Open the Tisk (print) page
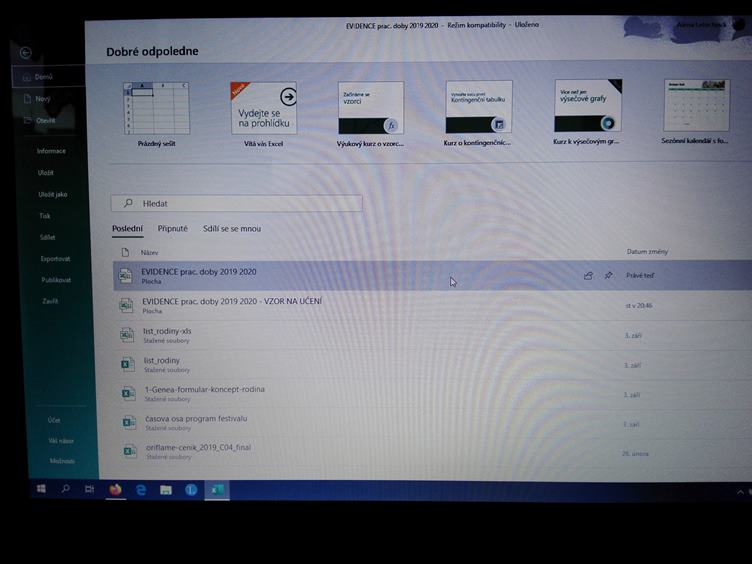Screen dimensions: 752x564 45,216
